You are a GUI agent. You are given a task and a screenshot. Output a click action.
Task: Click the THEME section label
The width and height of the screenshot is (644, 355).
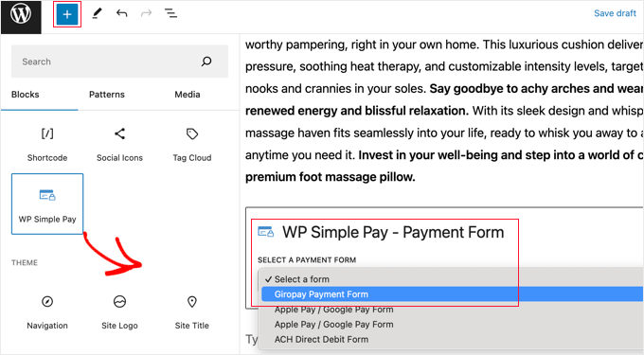(x=25, y=262)
